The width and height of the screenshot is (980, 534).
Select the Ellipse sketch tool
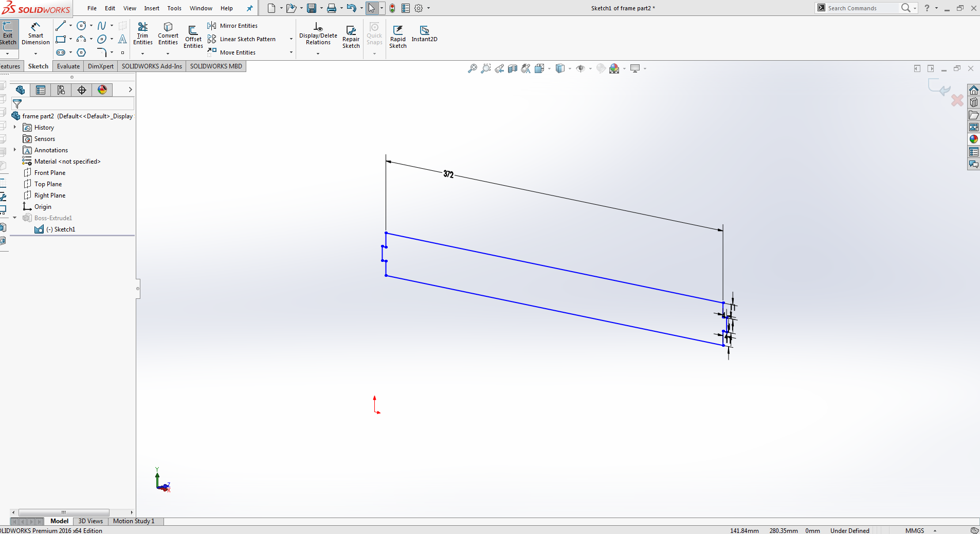coord(102,39)
